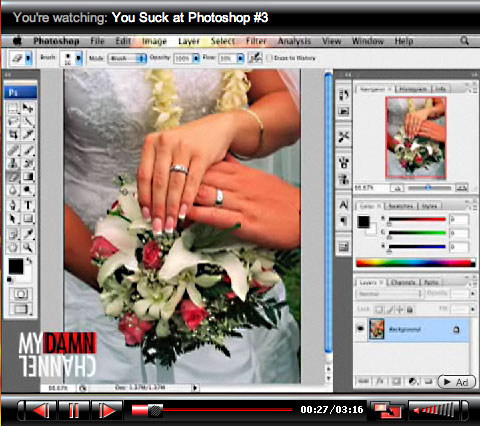Skip to the previous video
Image resolution: width=480 pixels, height=426 pixels.
coord(41,410)
